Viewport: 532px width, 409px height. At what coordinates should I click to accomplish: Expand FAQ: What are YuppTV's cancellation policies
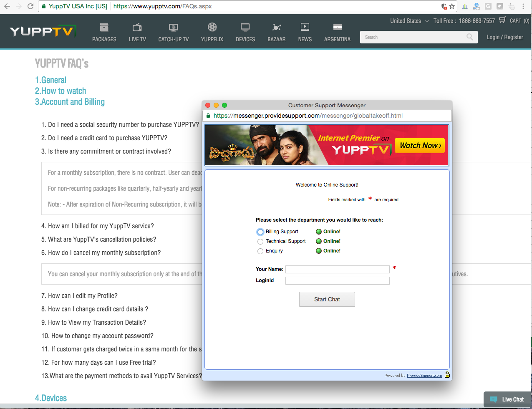coord(99,239)
